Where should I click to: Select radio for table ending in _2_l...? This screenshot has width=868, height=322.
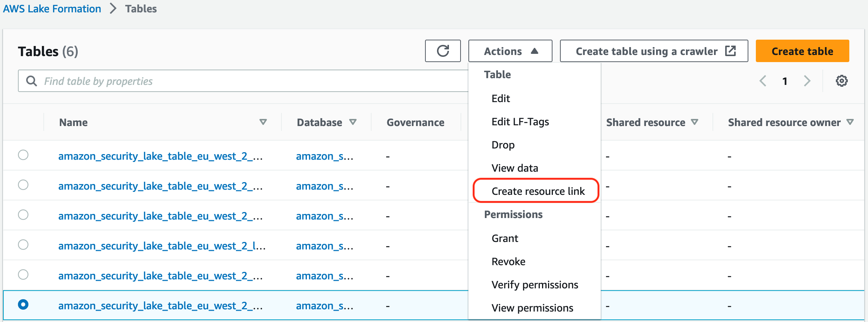(x=23, y=245)
